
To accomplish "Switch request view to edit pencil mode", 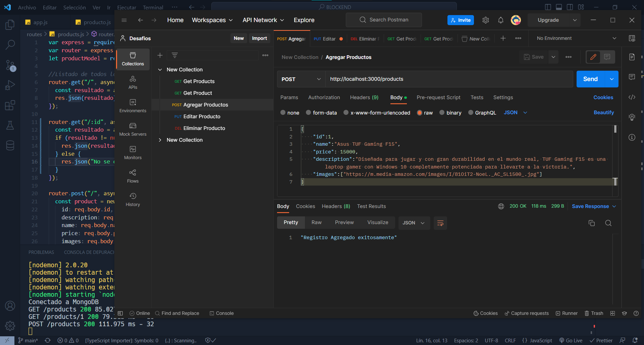I will tap(593, 57).
